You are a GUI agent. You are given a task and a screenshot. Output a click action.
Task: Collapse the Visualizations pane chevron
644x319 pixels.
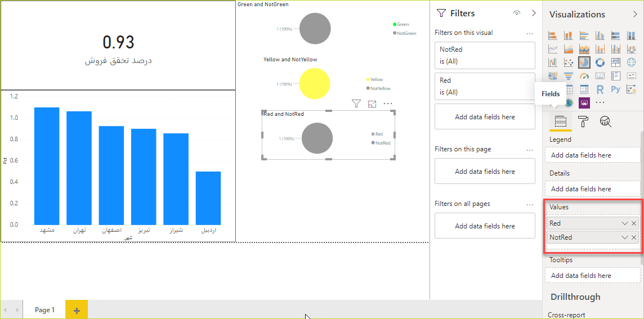tap(635, 15)
